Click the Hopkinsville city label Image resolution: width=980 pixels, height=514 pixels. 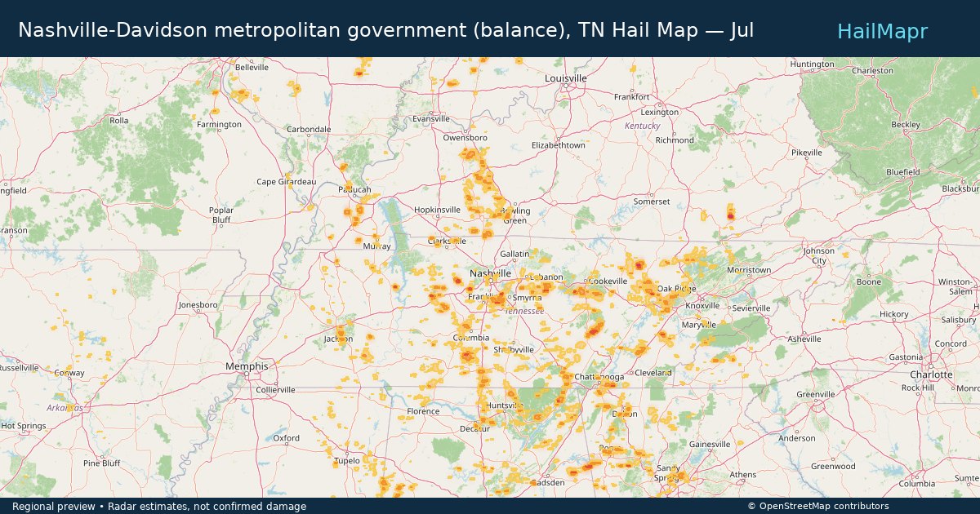437,210
